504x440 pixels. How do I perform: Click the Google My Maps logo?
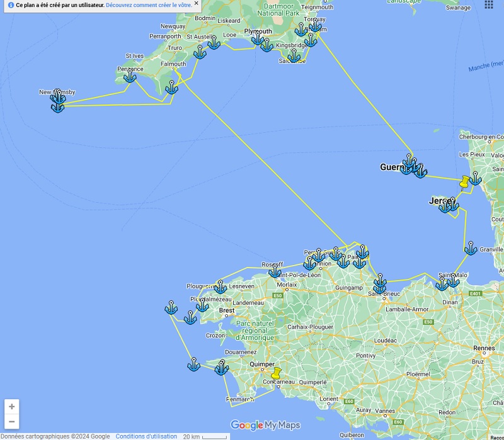click(x=265, y=425)
